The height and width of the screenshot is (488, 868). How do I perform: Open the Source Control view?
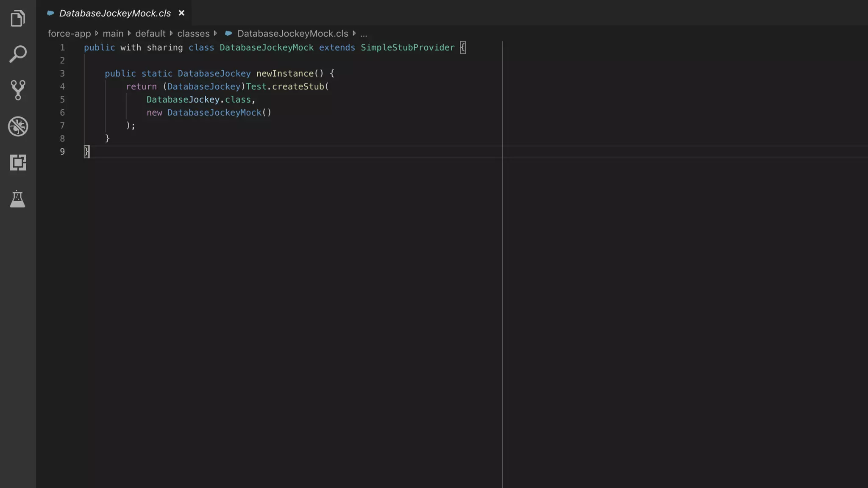click(18, 90)
